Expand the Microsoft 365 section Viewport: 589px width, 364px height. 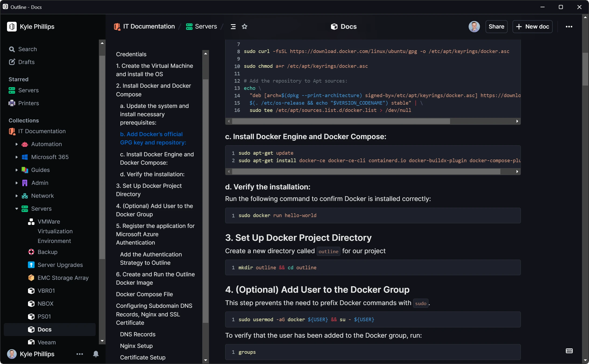[x=16, y=157]
